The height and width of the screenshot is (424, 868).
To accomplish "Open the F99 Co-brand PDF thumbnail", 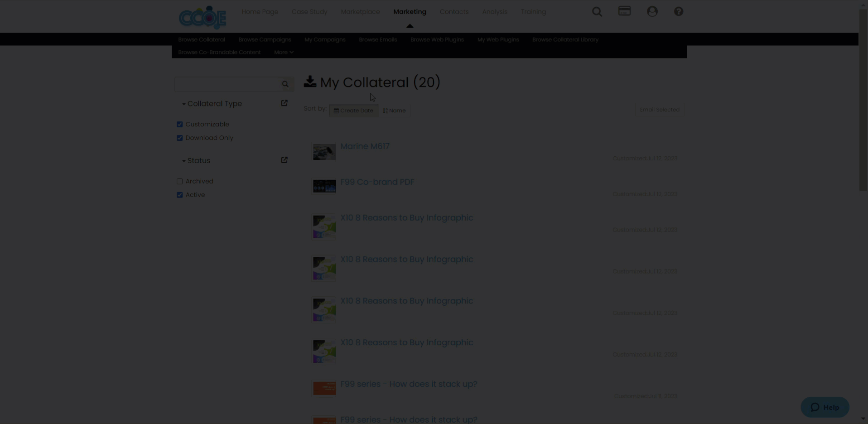I will 324,186.
